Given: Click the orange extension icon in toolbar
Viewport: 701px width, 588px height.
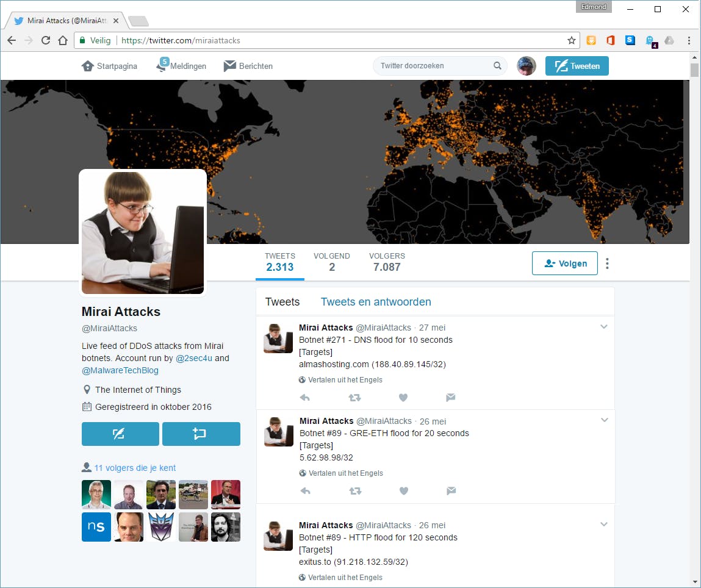Looking at the screenshot, I should pos(591,40).
